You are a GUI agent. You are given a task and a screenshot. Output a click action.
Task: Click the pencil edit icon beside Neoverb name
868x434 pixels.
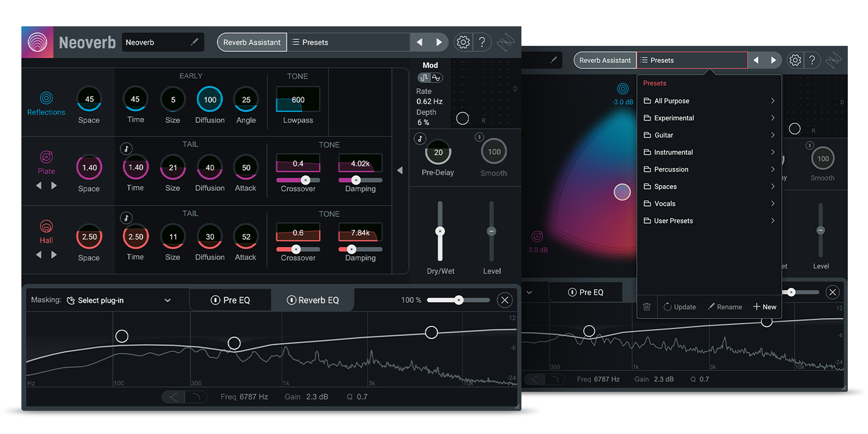pyautogui.click(x=195, y=42)
